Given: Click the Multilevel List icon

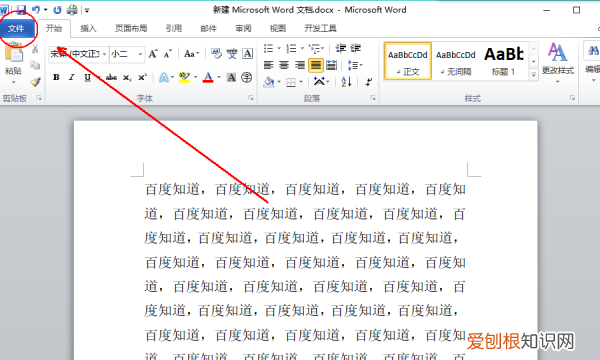Looking at the screenshot, I should (x=315, y=49).
